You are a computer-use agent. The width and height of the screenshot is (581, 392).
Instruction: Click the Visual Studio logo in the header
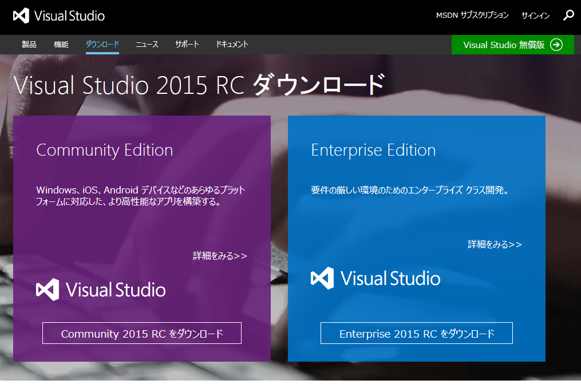tap(57, 15)
